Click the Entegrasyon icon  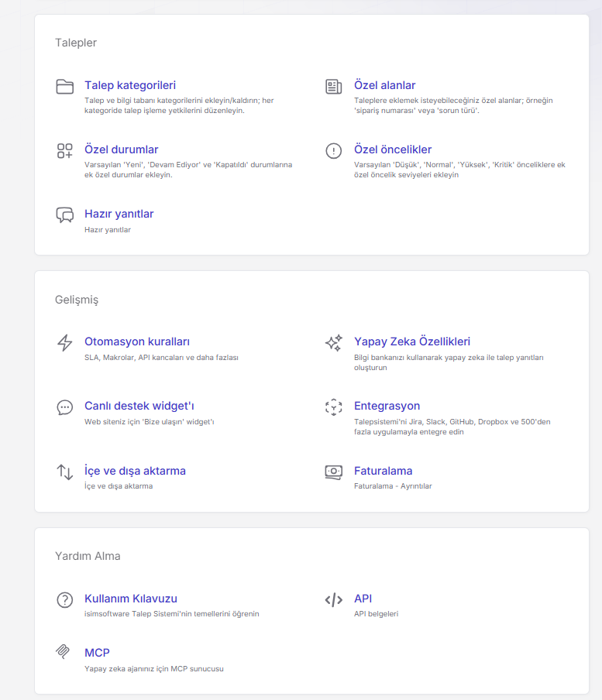334,407
